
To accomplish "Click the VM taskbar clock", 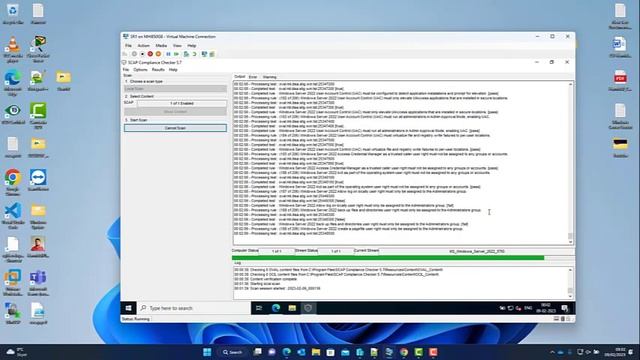I will tap(546, 308).
